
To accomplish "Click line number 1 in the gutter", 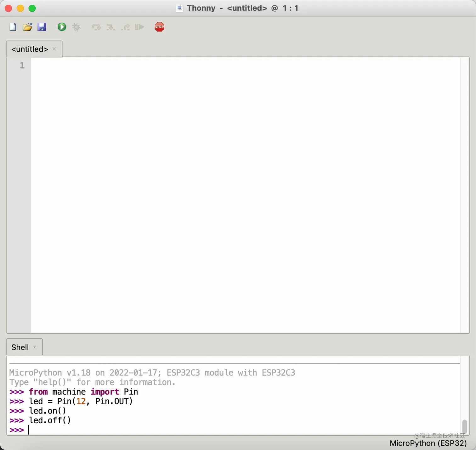I will [x=22, y=66].
